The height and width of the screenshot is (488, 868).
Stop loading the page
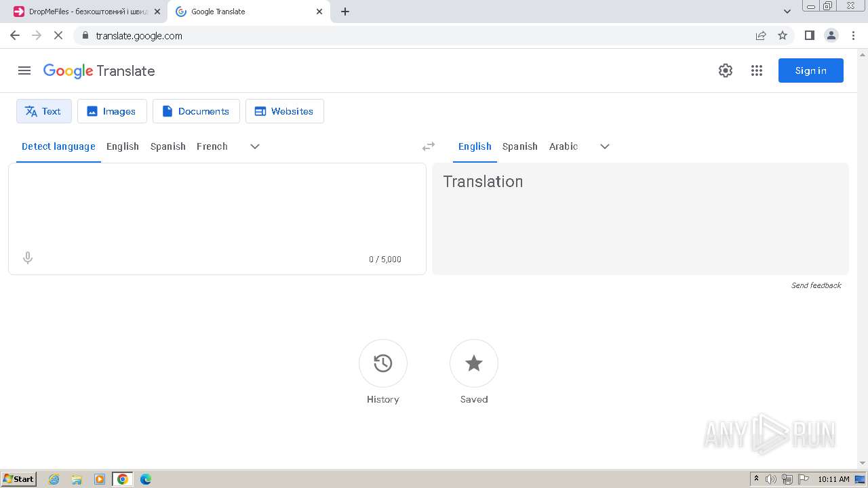point(58,35)
